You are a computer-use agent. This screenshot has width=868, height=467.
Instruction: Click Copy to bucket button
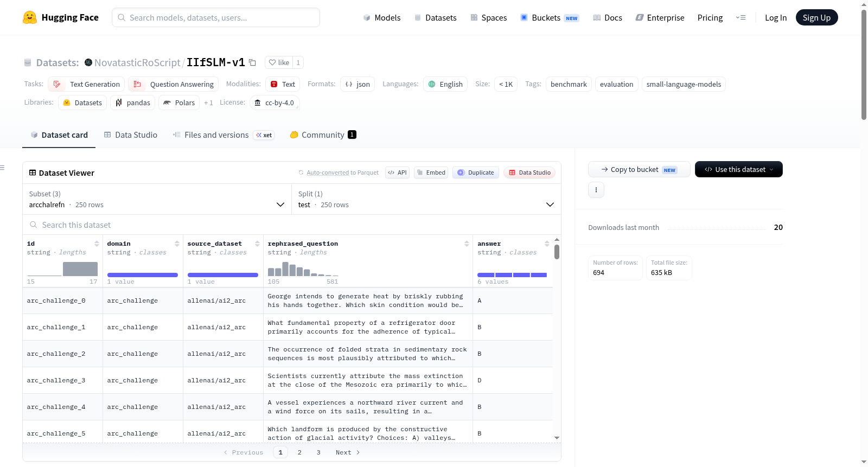coord(639,169)
